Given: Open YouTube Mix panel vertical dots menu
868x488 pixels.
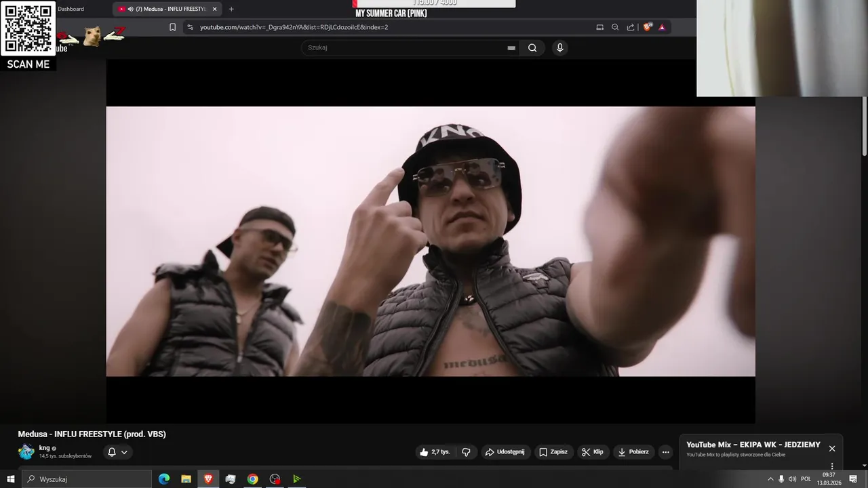Looking at the screenshot, I should click(832, 466).
